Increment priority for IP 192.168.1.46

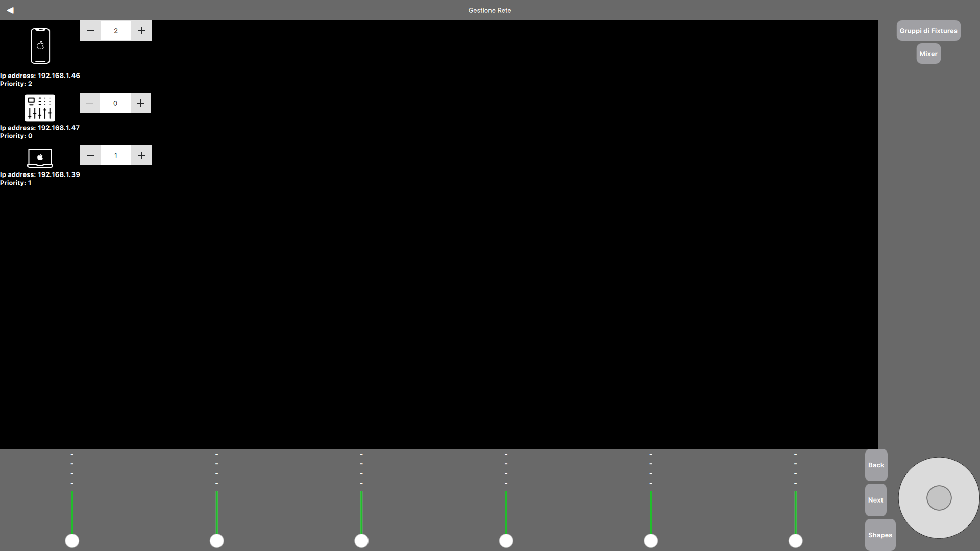141,30
